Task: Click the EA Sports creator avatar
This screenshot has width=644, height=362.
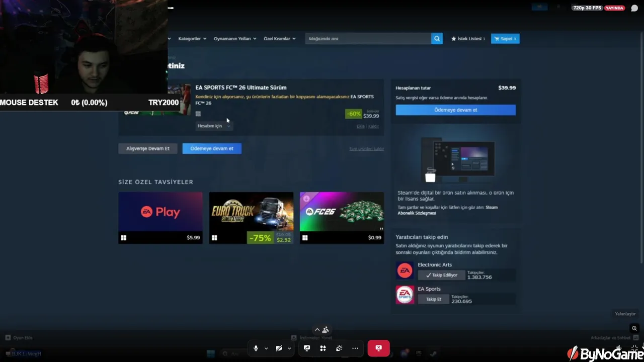Action: click(405, 295)
